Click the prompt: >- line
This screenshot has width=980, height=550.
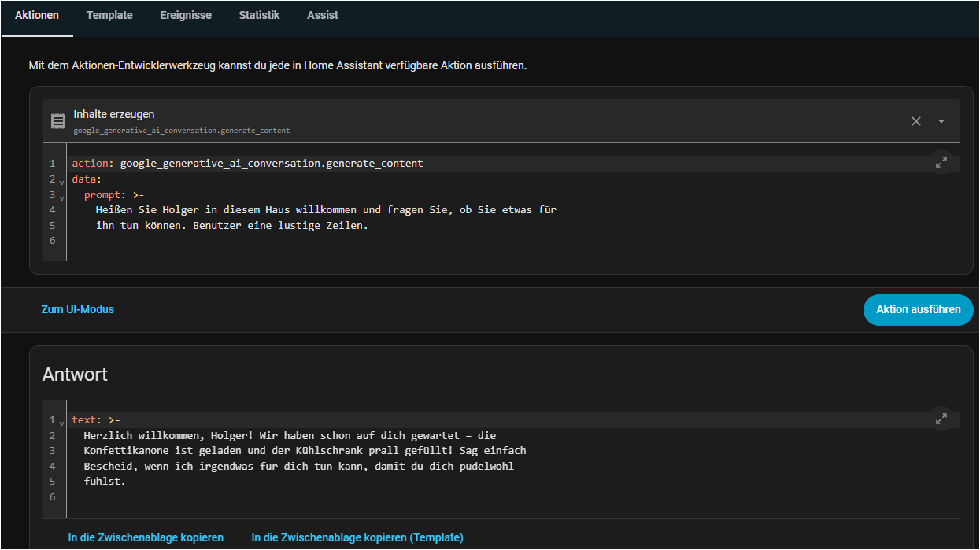[114, 195]
